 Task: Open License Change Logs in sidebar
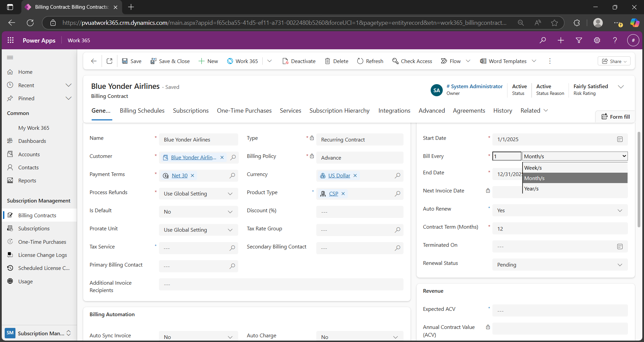tap(43, 255)
